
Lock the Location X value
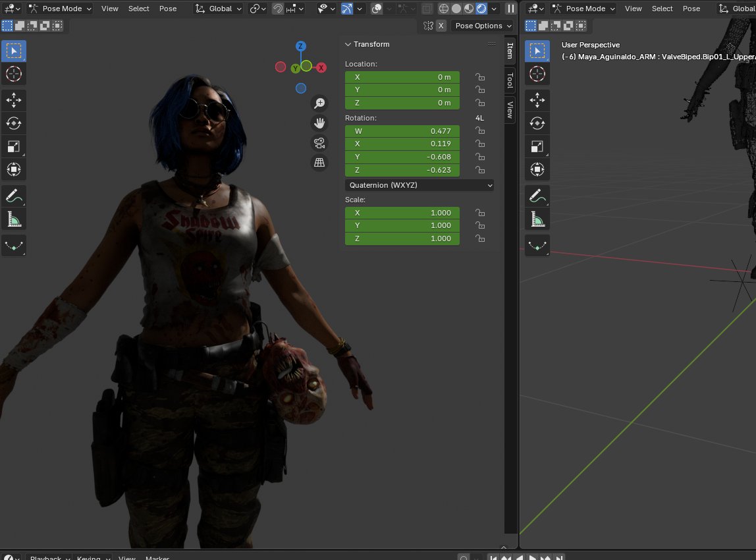click(479, 77)
